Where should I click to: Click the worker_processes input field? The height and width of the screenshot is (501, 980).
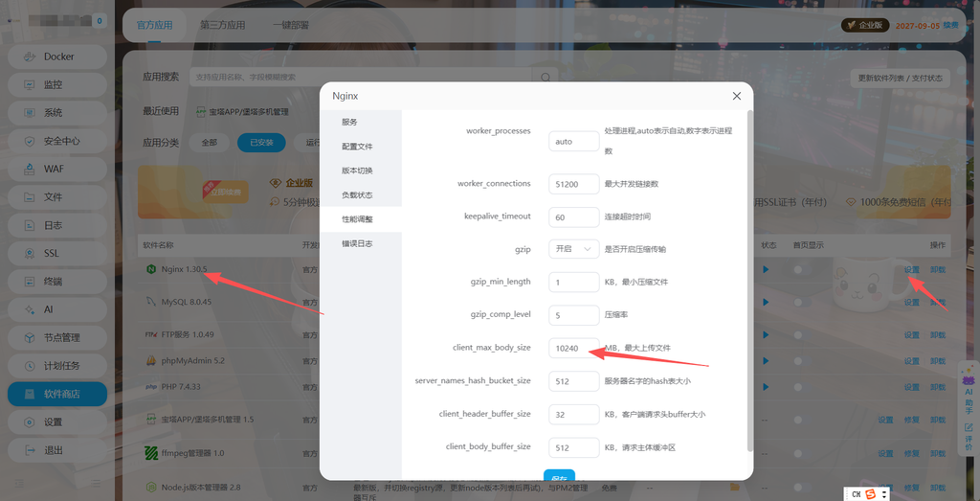tap(574, 142)
